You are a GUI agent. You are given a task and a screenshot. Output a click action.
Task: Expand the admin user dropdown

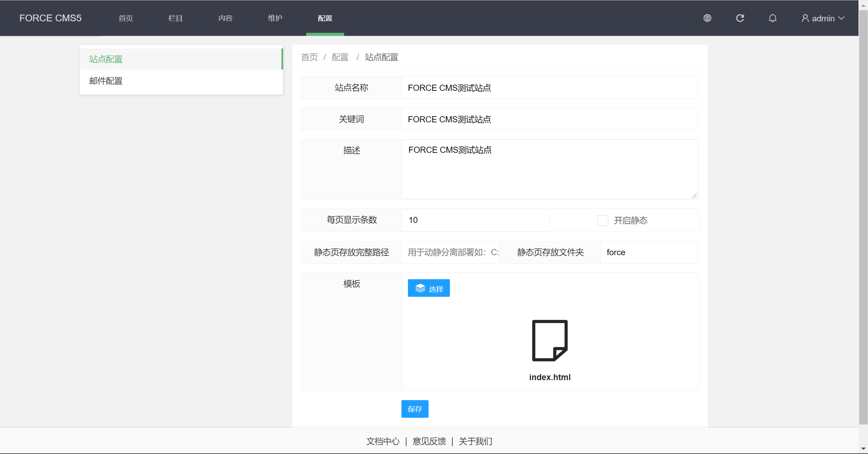tap(823, 18)
